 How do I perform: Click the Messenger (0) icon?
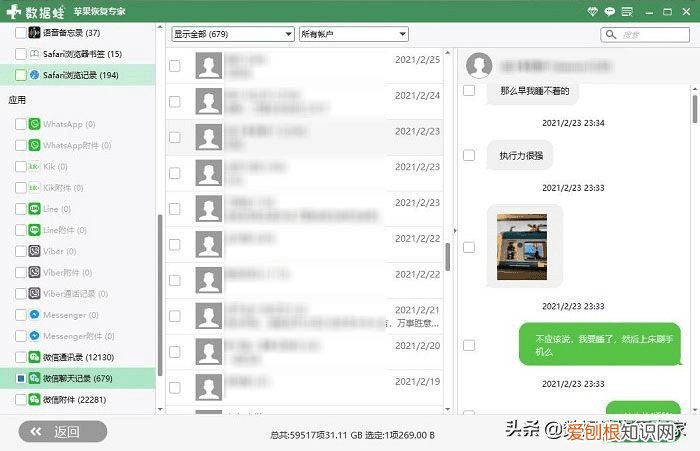pos(34,315)
